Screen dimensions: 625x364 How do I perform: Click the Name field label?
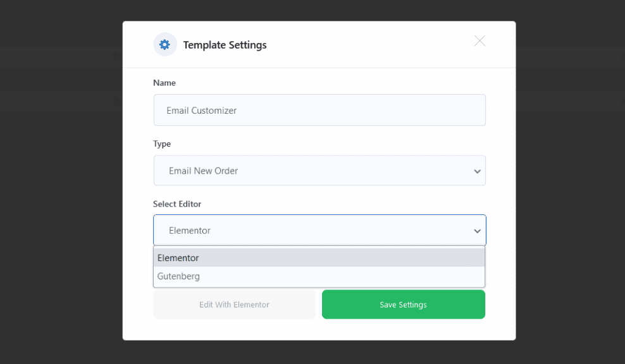pos(164,83)
